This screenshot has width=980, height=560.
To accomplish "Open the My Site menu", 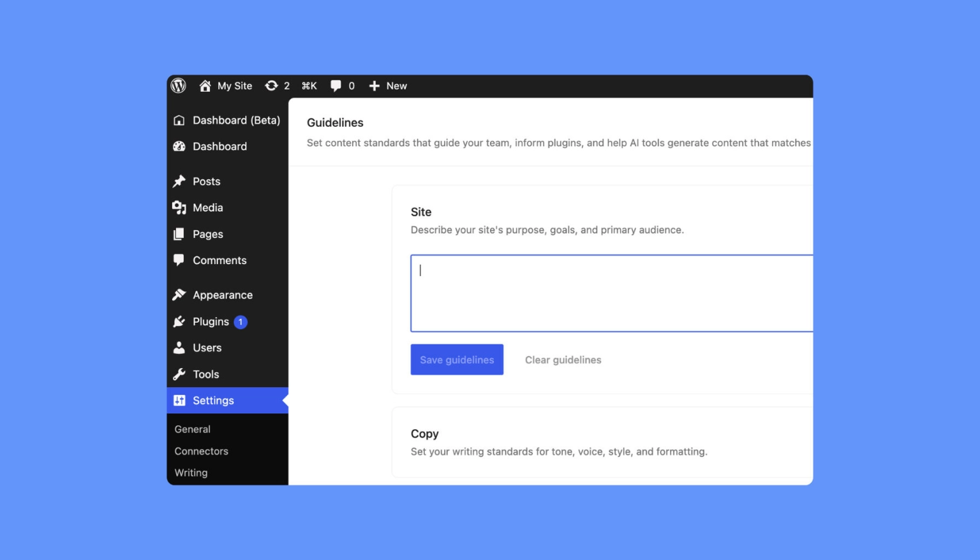I will click(226, 86).
